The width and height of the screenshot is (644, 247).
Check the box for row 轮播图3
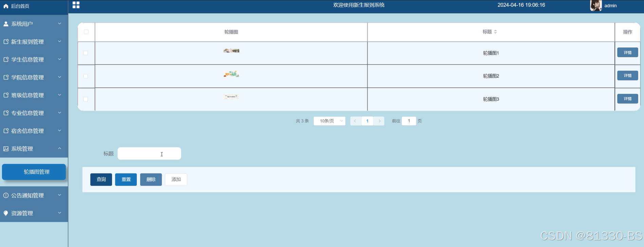pyautogui.click(x=86, y=99)
